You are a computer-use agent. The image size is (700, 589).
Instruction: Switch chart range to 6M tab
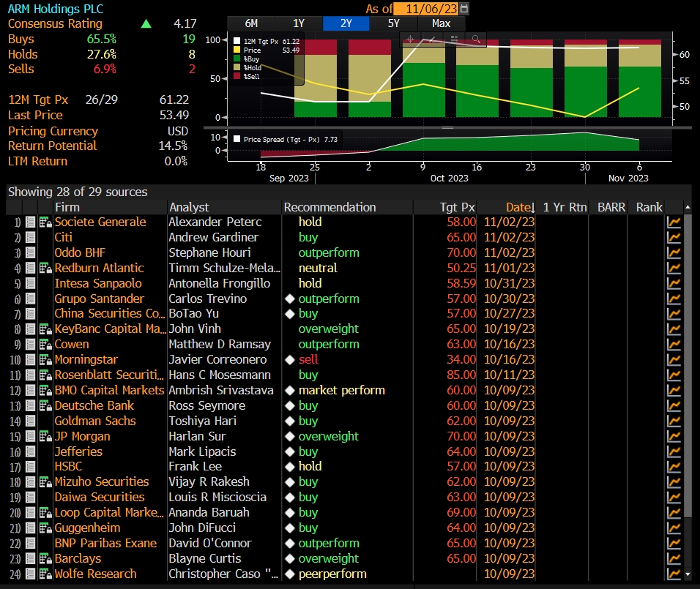click(x=250, y=23)
